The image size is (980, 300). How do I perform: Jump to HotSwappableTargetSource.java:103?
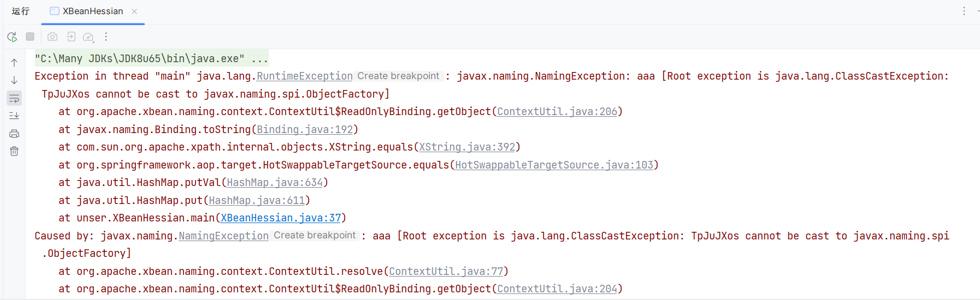pyautogui.click(x=554, y=165)
